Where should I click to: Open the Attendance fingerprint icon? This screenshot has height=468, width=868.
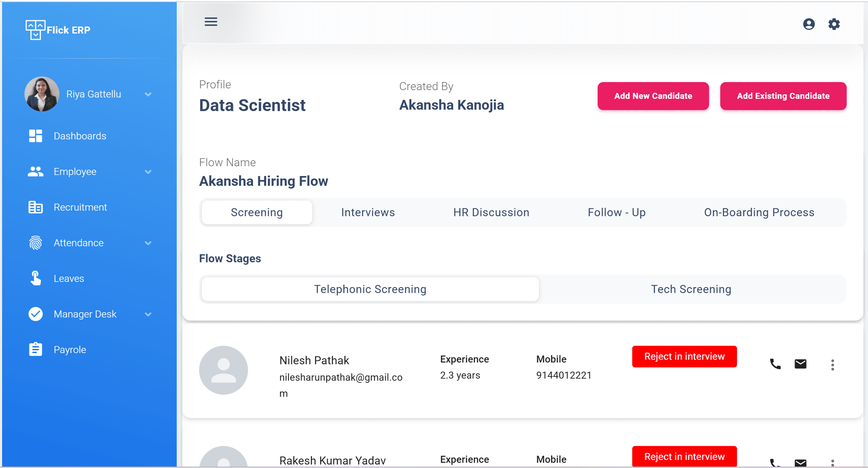[35, 243]
